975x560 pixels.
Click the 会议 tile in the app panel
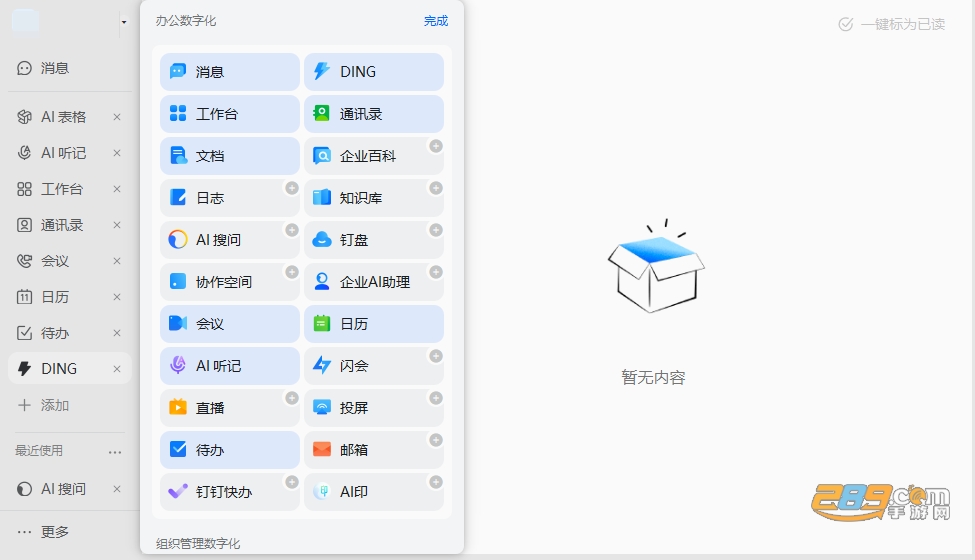coord(229,323)
